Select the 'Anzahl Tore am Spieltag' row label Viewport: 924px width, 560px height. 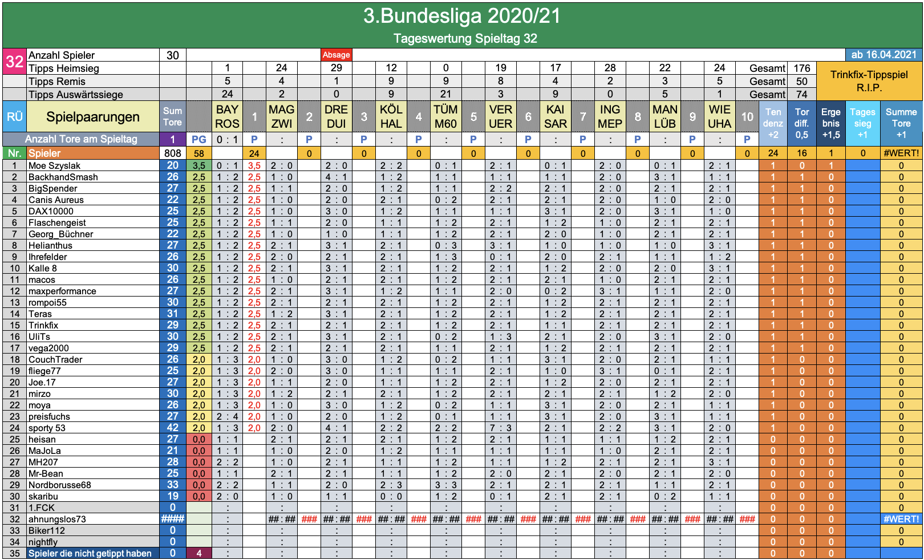(x=81, y=139)
